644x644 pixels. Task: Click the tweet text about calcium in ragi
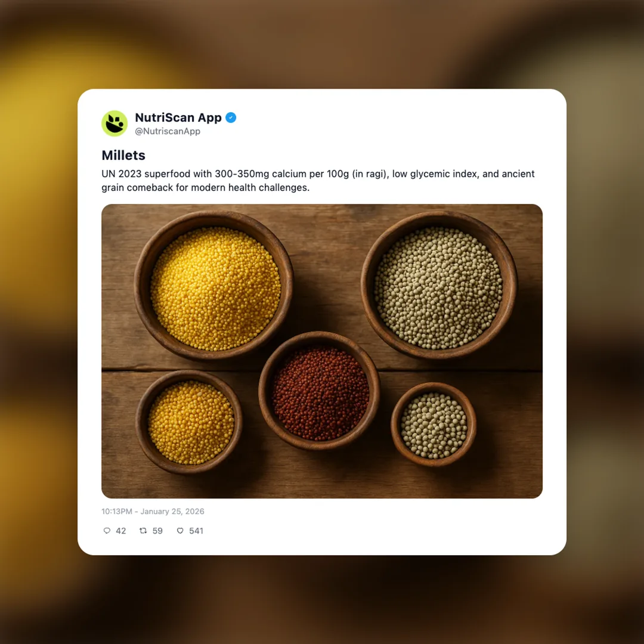318,180
